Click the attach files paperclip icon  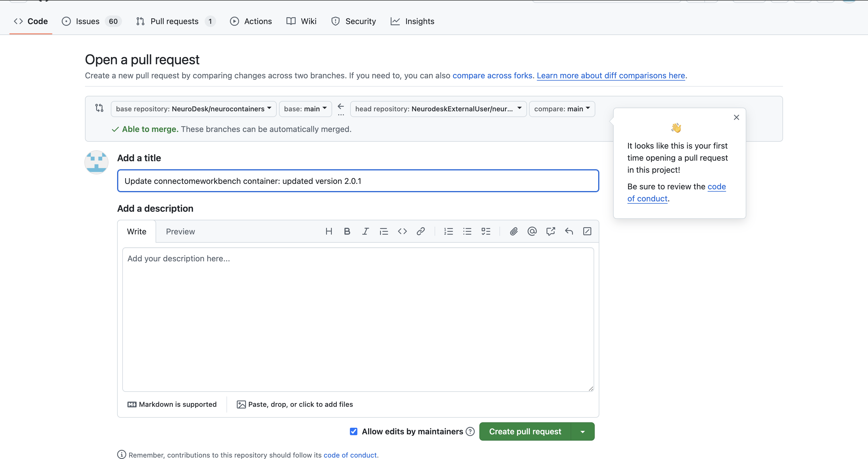coord(514,231)
